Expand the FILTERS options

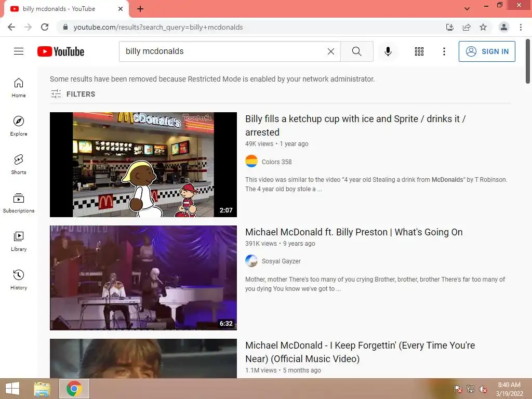(73, 94)
